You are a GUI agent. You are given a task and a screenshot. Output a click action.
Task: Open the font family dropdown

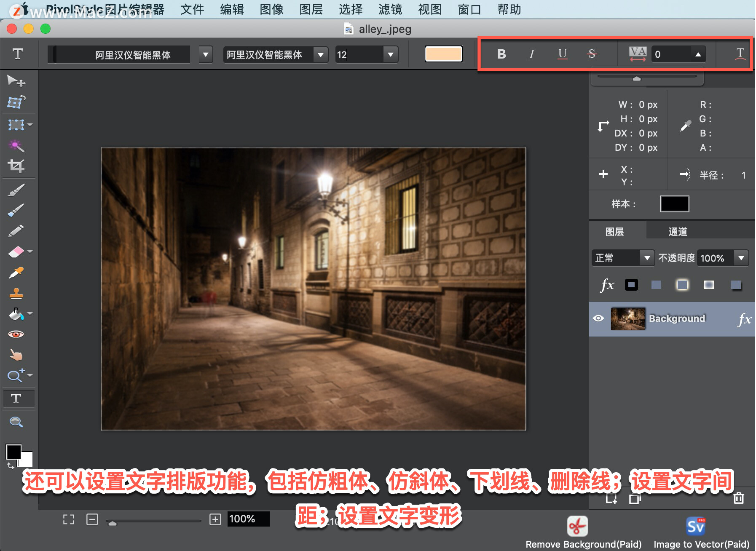205,54
